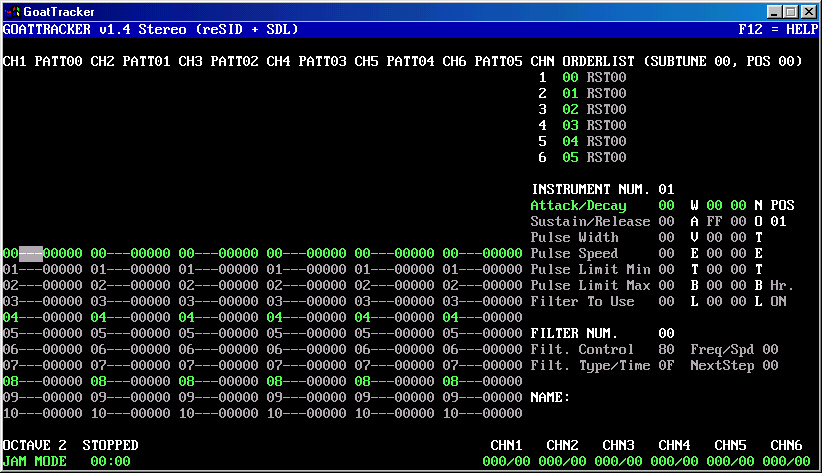Click CHN5 status 000/00
822x473 pixels.
coord(730,461)
